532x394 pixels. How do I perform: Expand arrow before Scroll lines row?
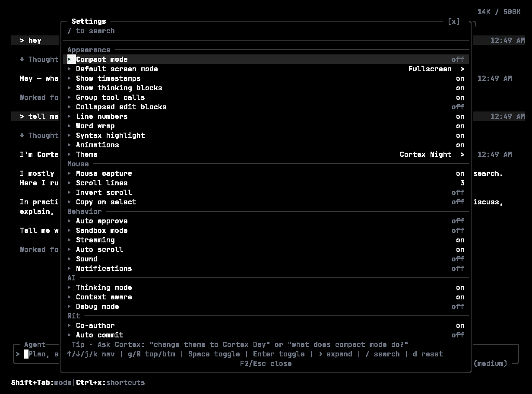click(70, 183)
